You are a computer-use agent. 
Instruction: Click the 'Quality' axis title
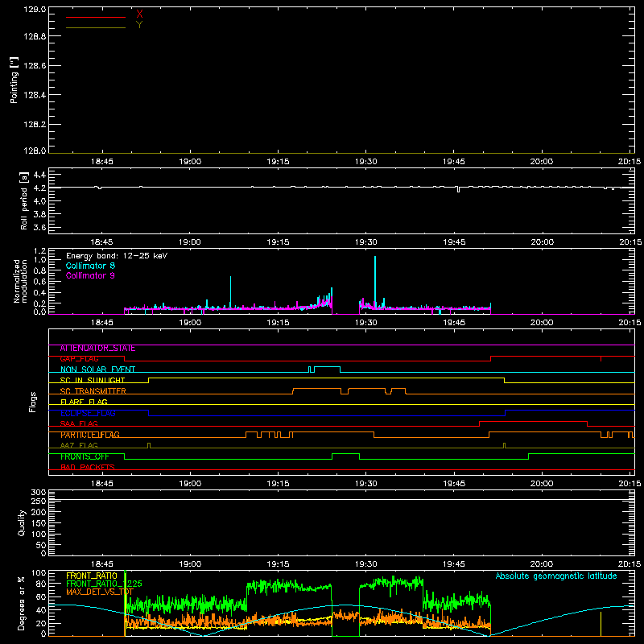pyautogui.click(x=22, y=522)
